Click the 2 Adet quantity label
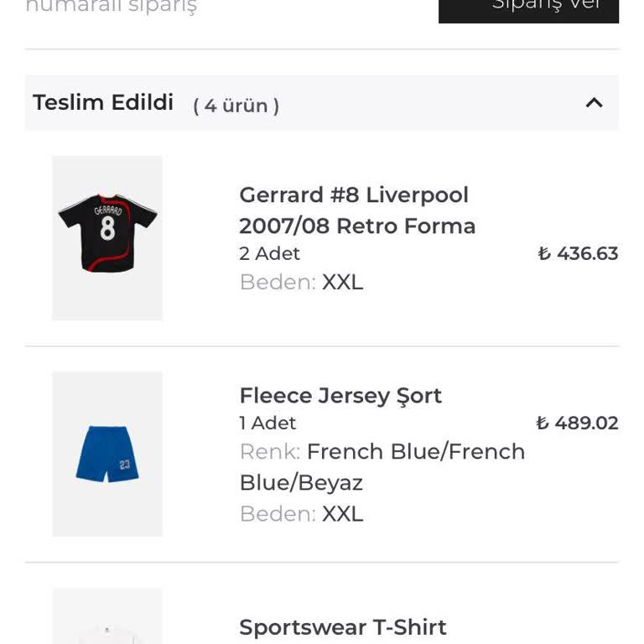This screenshot has width=644, height=644. pyautogui.click(x=269, y=253)
